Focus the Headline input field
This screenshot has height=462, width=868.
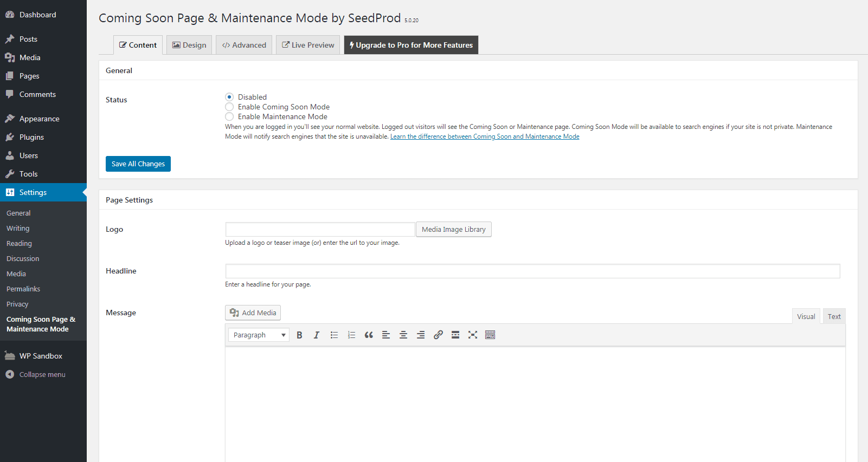[x=532, y=271]
